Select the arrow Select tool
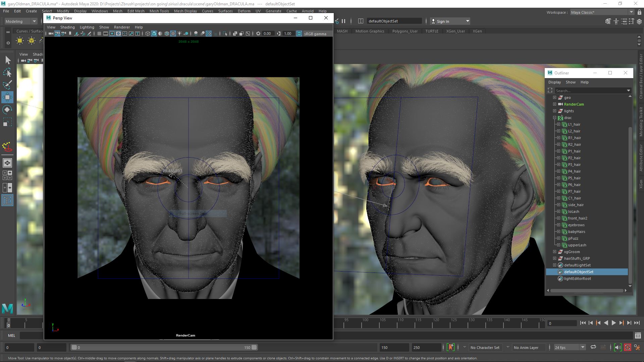 [x=7, y=60]
